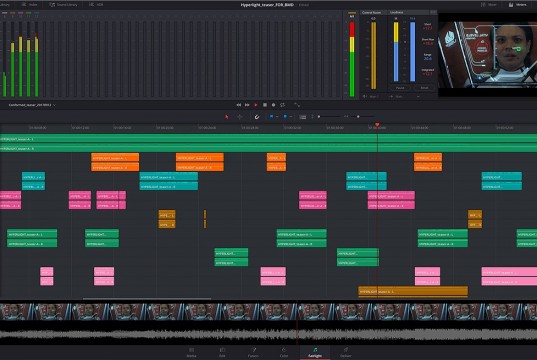Toggle the snapping magnet icon
This screenshot has height=360, width=537.
coord(257,117)
